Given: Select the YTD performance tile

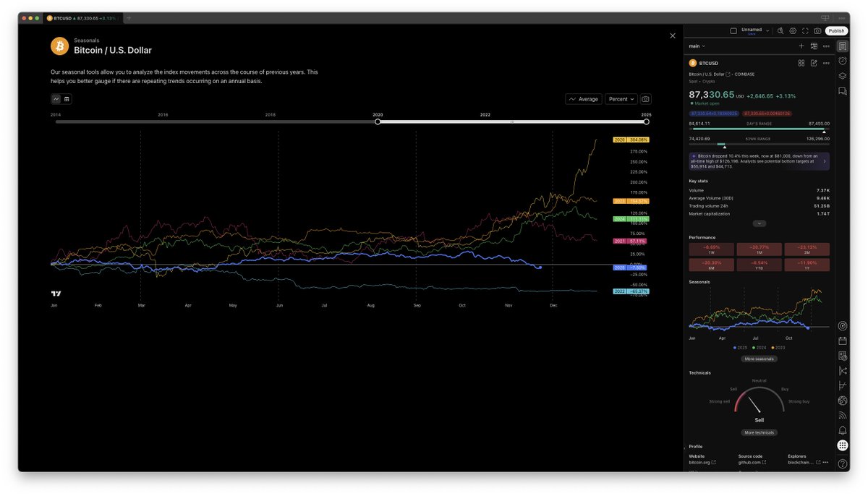Looking at the screenshot, I should pos(759,265).
